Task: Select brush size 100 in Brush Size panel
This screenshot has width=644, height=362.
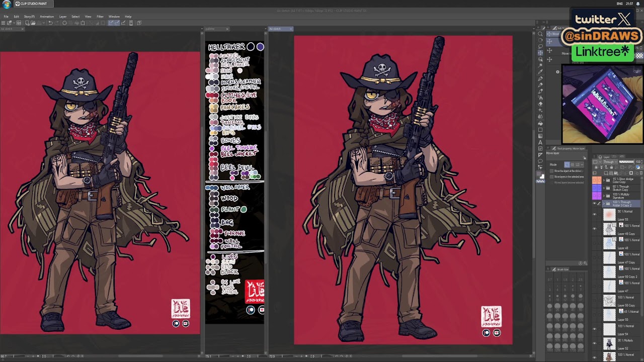Action: (573, 318)
